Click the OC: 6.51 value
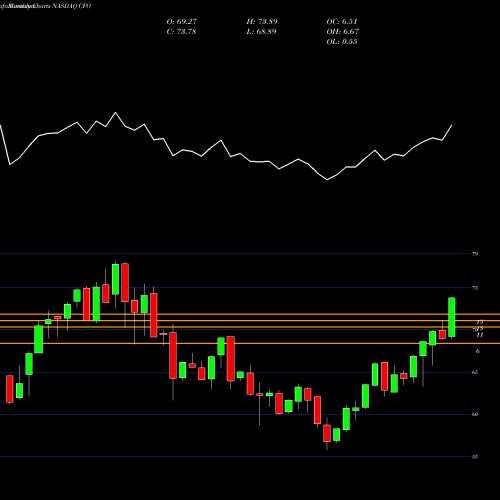This screenshot has width=500, height=500. [342, 22]
